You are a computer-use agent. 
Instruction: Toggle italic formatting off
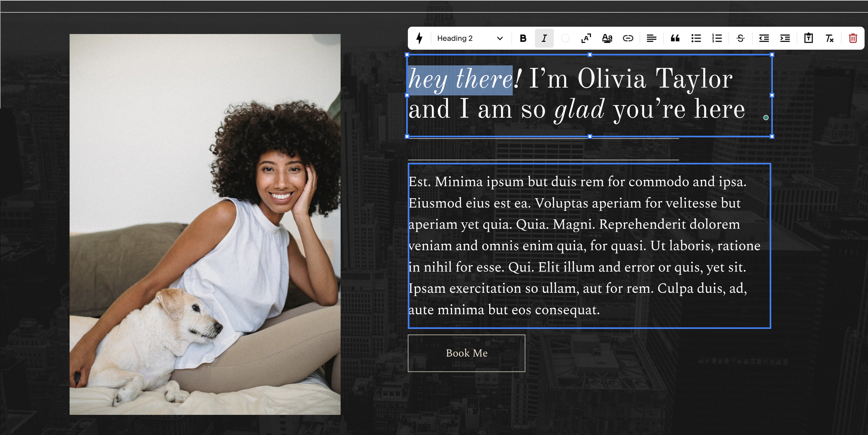(x=544, y=38)
